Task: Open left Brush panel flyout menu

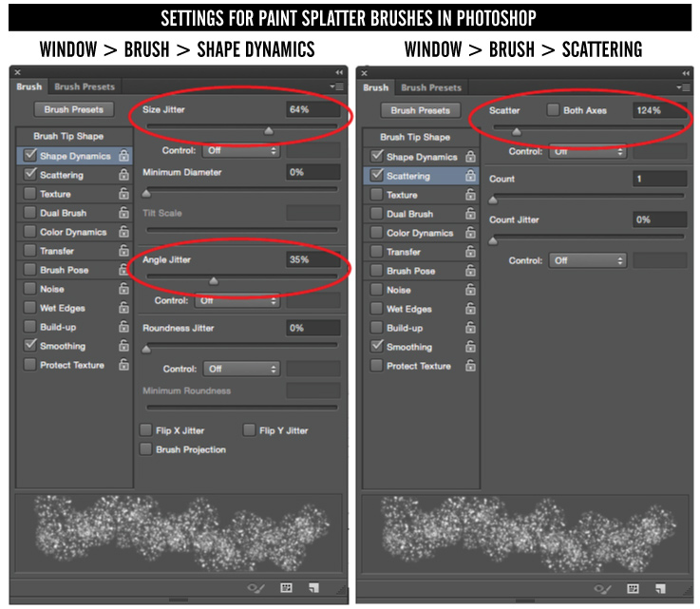Action: tap(337, 86)
